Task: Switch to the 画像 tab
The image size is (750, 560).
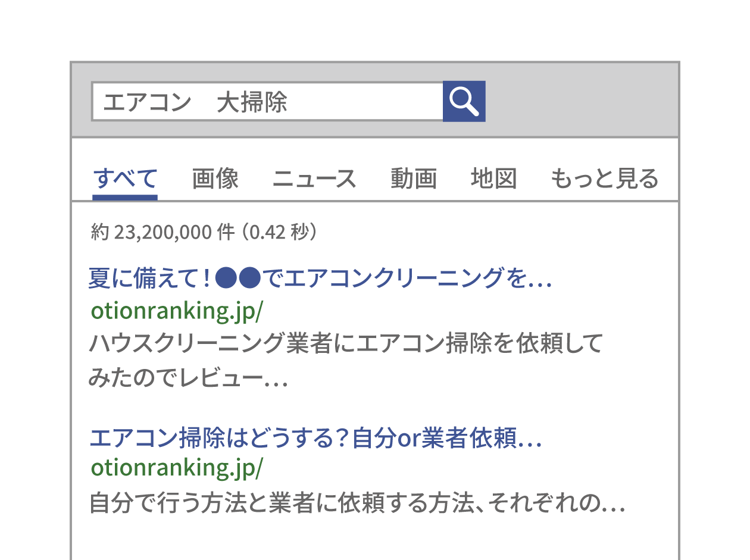Action: click(x=215, y=179)
